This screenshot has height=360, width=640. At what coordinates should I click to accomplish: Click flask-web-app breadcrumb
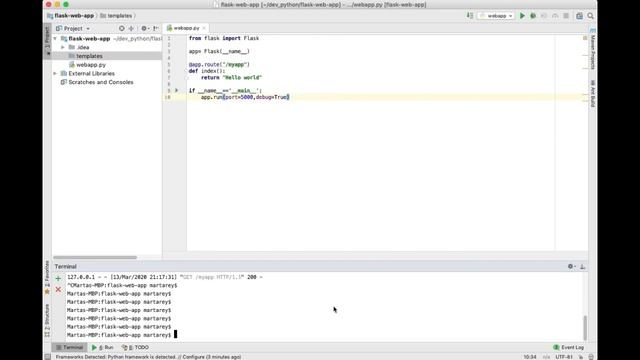70,16
